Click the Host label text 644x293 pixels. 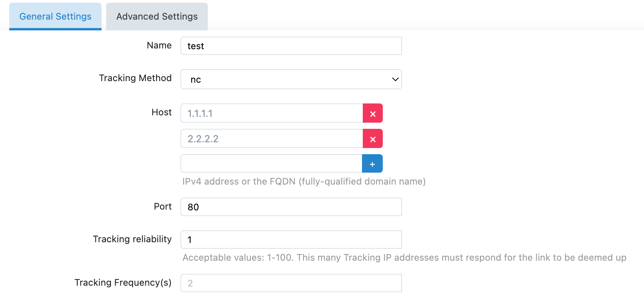[162, 112]
